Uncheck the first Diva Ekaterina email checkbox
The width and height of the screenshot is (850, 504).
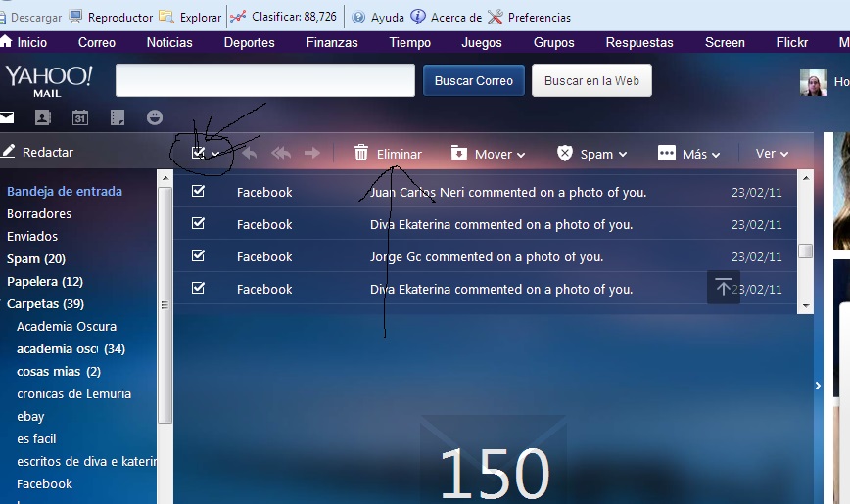198,223
